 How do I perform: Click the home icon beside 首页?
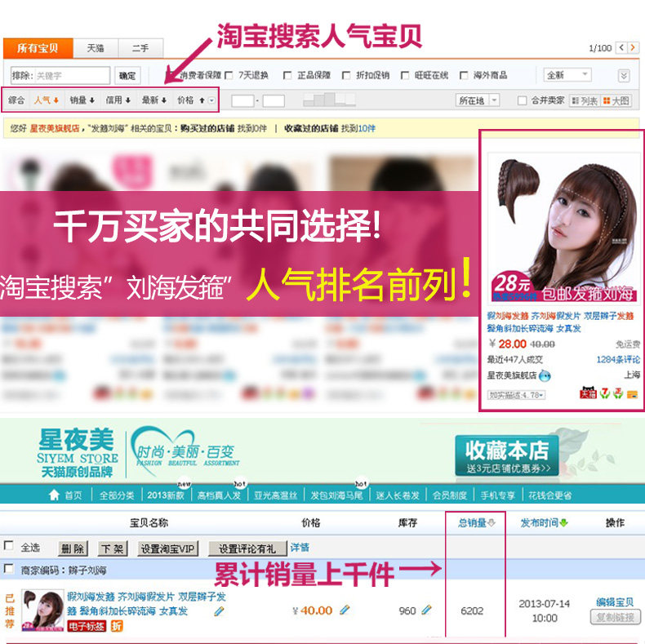[x=55, y=495]
